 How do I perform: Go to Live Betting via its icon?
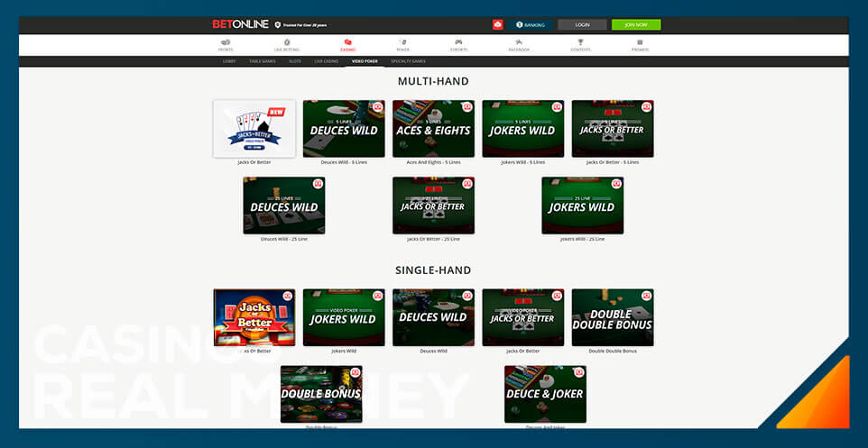click(x=287, y=42)
